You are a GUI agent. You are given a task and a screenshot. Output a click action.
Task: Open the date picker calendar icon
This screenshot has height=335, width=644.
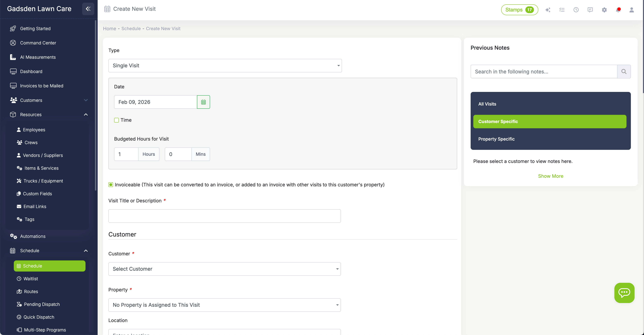pos(203,102)
